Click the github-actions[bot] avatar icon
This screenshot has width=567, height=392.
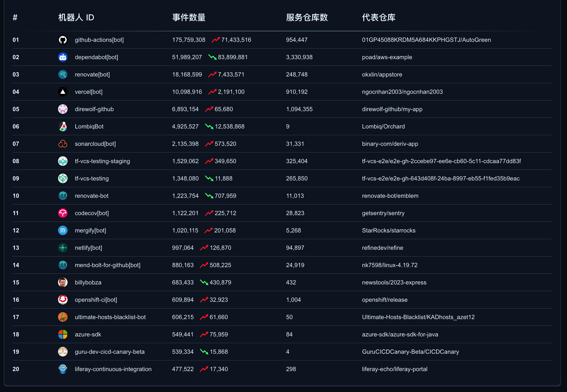point(63,40)
